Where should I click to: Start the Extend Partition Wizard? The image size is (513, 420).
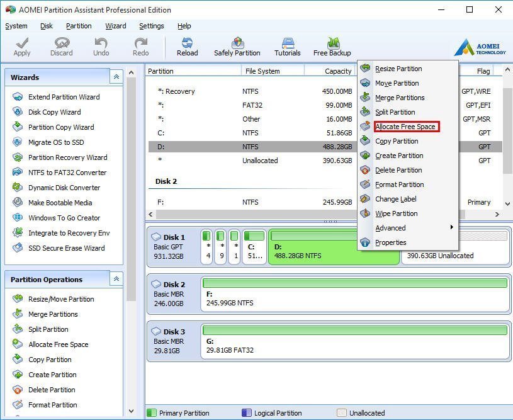tap(64, 97)
